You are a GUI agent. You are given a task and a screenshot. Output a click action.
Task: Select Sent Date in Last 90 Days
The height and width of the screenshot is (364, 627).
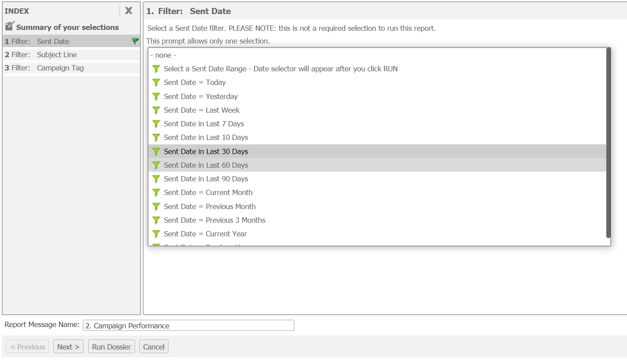[x=206, y=179]
